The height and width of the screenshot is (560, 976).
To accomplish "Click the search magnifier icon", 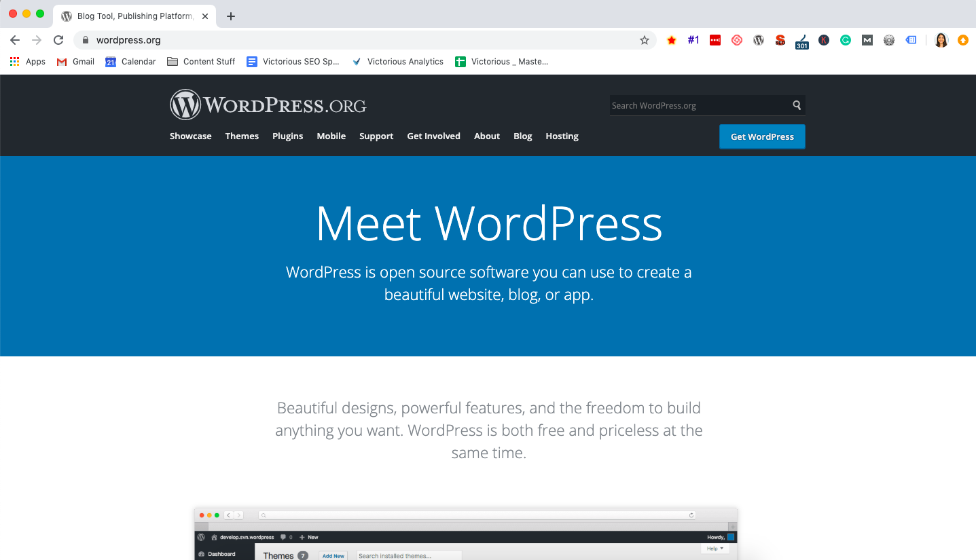I will pyautogui.click(x=797, y=105).
